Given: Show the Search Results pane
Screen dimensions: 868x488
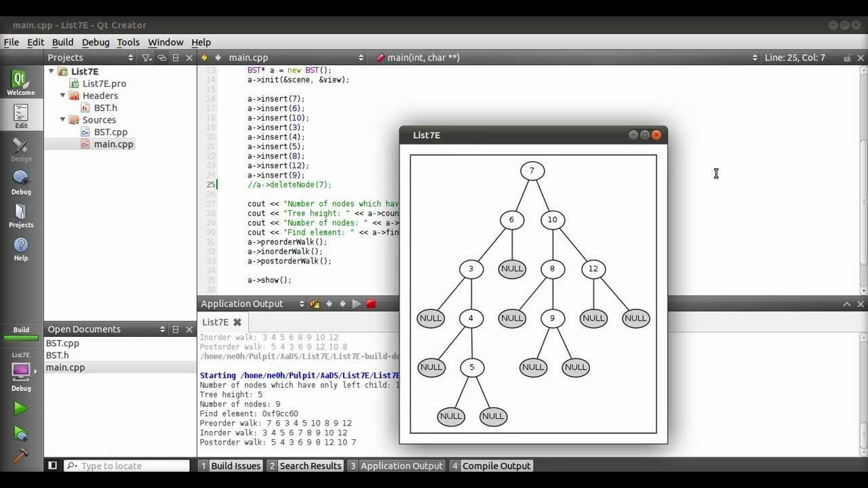Looking at the screenshot, I should click(x=304, y=466).
